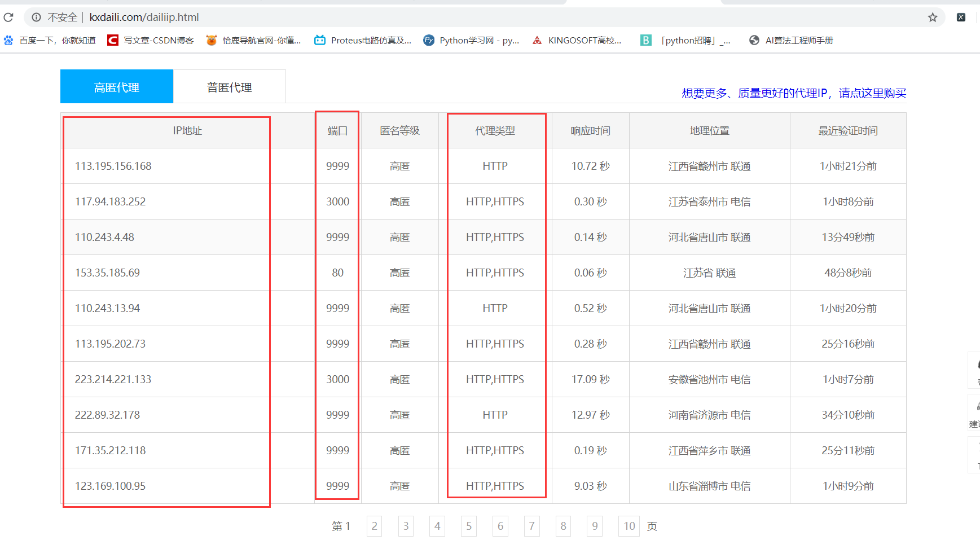Select IP address 222.89.32.178

click(x=108, y=415)
